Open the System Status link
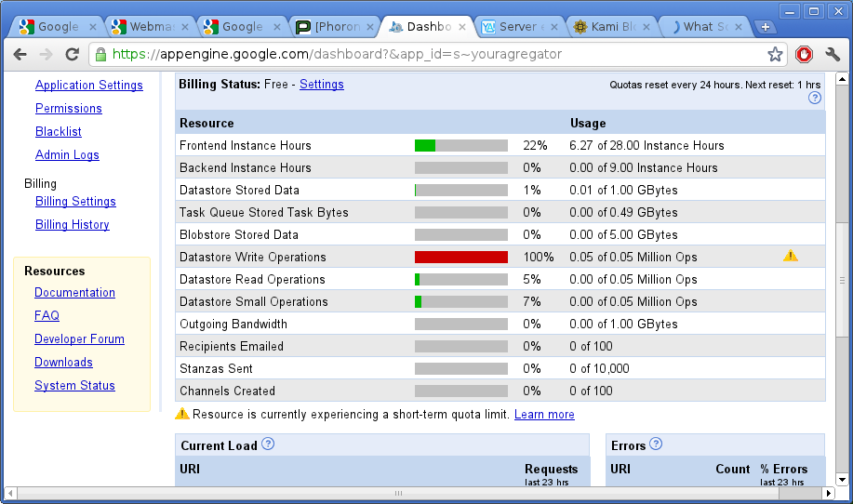Screen dimensions: 853x504 tap(74, 386)
